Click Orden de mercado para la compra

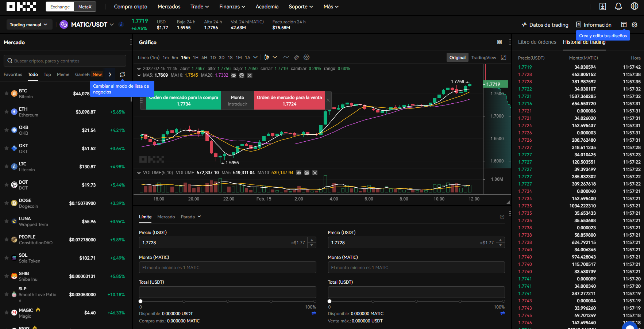pos(184,100)
